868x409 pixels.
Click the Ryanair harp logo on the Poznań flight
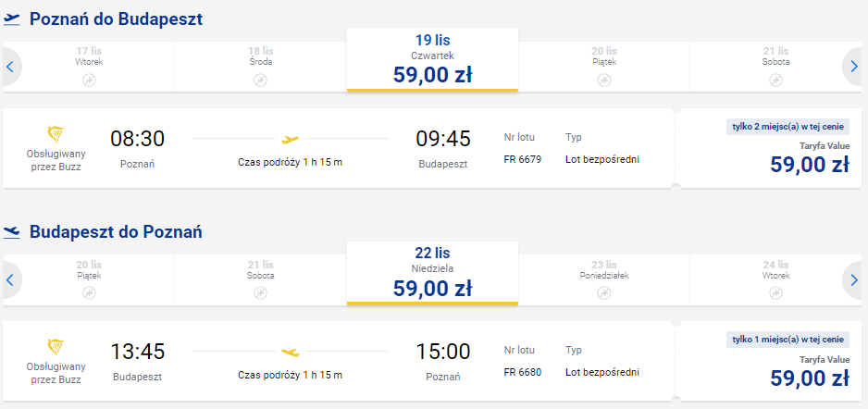(x=56, y=134)
